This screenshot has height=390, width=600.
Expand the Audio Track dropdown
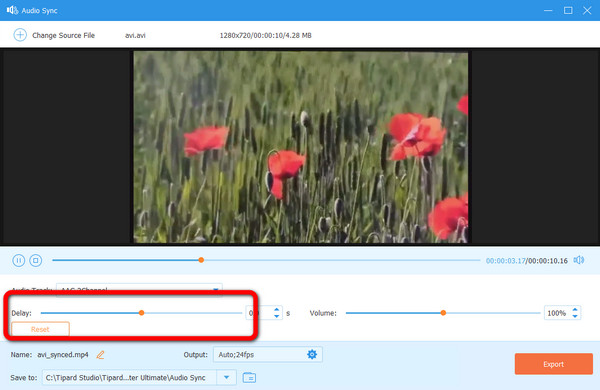[216, 289]
